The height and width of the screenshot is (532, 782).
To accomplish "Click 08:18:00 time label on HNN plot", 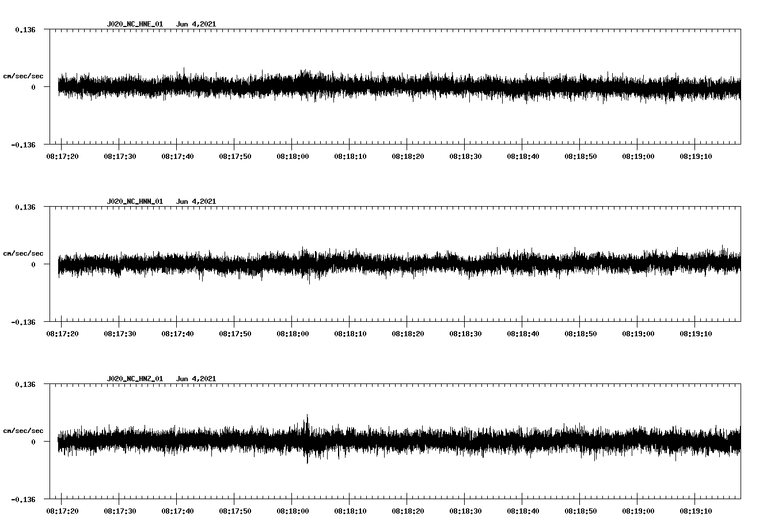I will [293, 333].
